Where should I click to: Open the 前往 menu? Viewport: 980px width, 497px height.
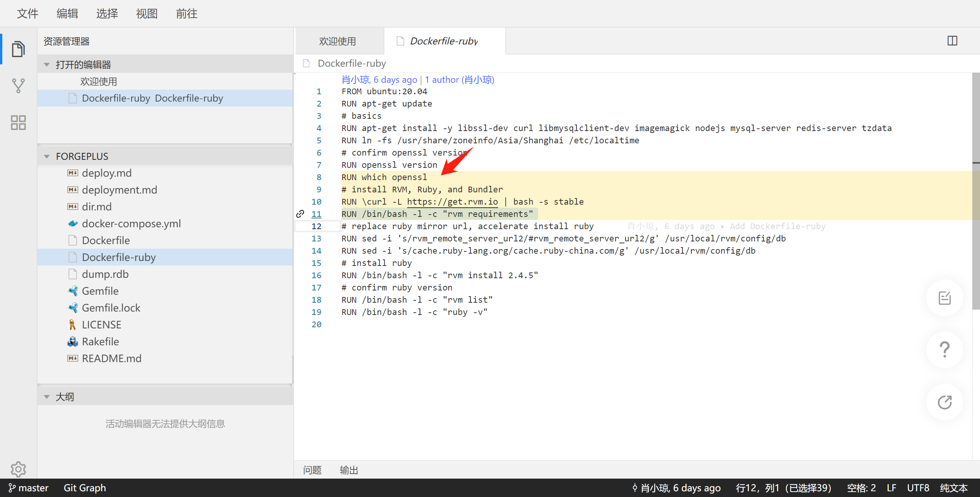[187, 14]
